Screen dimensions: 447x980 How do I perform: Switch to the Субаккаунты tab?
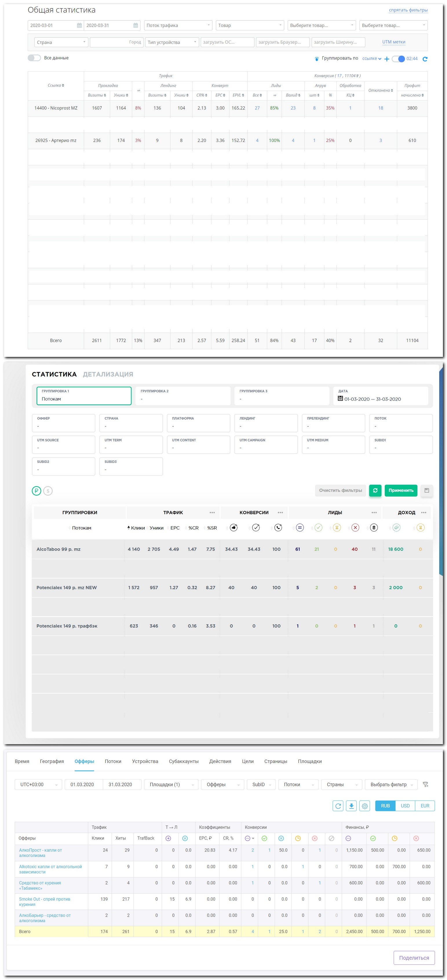184,761
